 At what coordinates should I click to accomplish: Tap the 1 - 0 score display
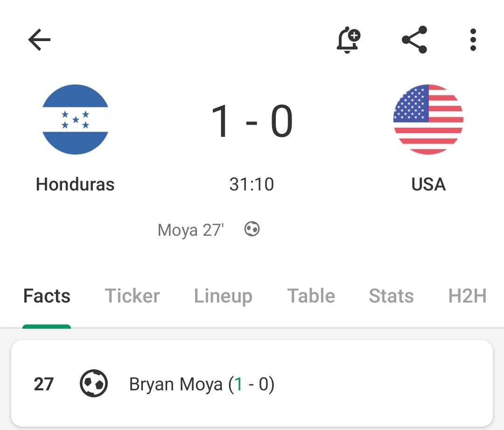(x=252, y=121)
